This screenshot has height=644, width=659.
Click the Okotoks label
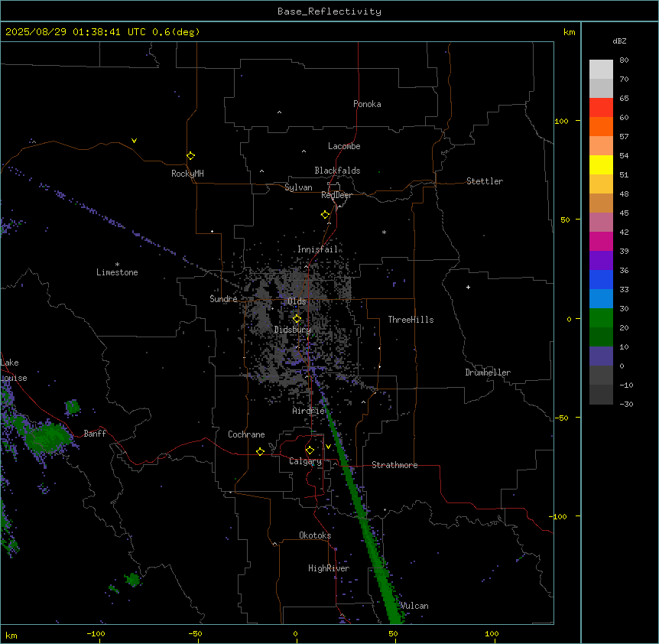[315, 535]
